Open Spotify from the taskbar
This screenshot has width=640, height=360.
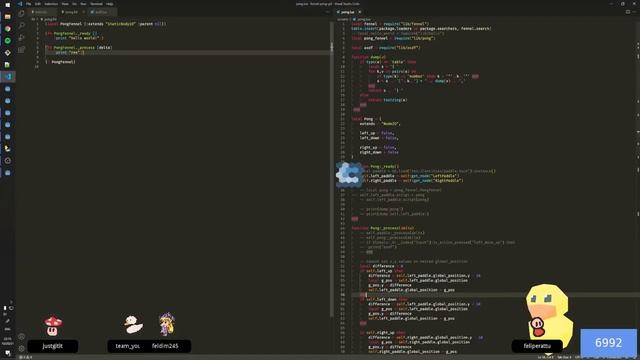tap(7, 40)
